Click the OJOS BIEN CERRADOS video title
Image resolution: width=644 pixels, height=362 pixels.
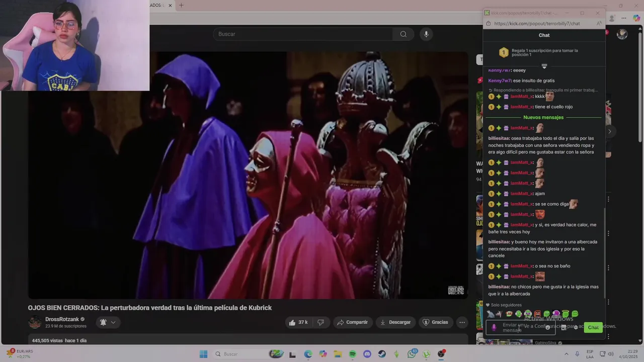pyautogui.click(x=150, y=308)
